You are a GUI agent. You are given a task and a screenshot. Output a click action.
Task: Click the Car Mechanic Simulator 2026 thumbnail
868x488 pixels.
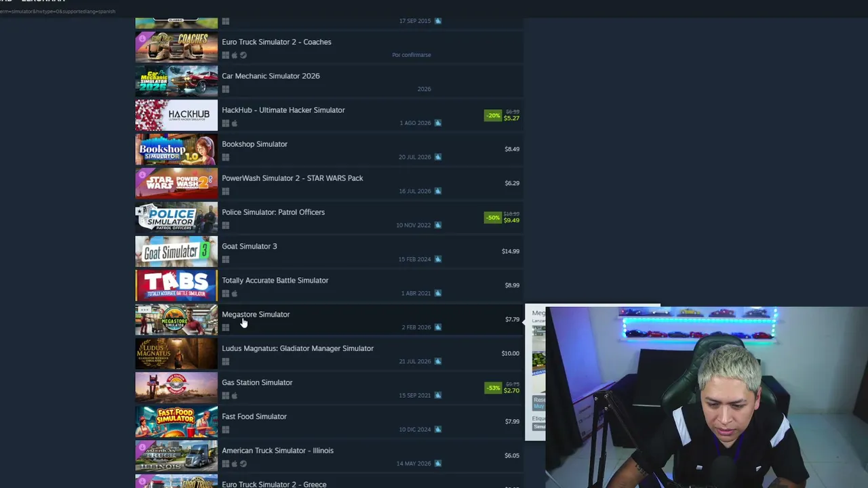176,81
